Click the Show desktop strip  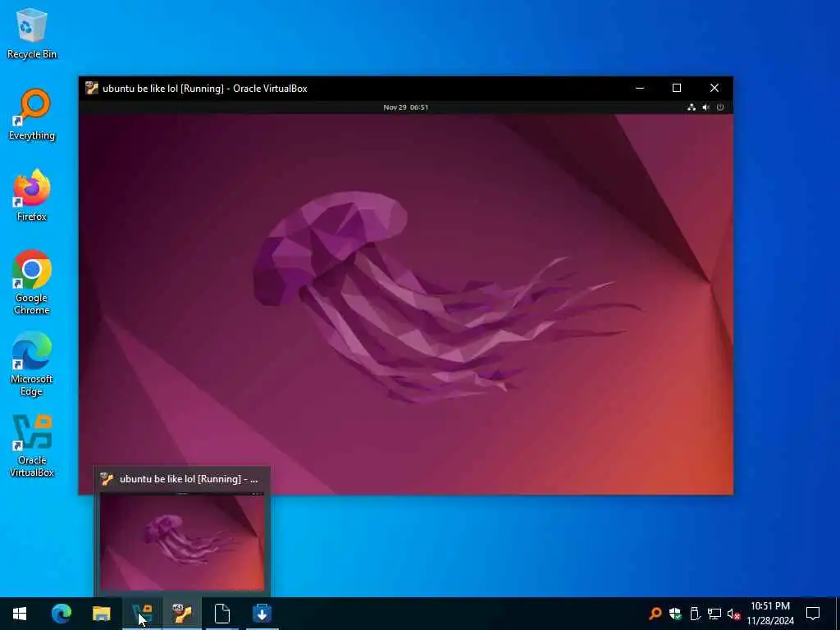[x=838, y=614]
